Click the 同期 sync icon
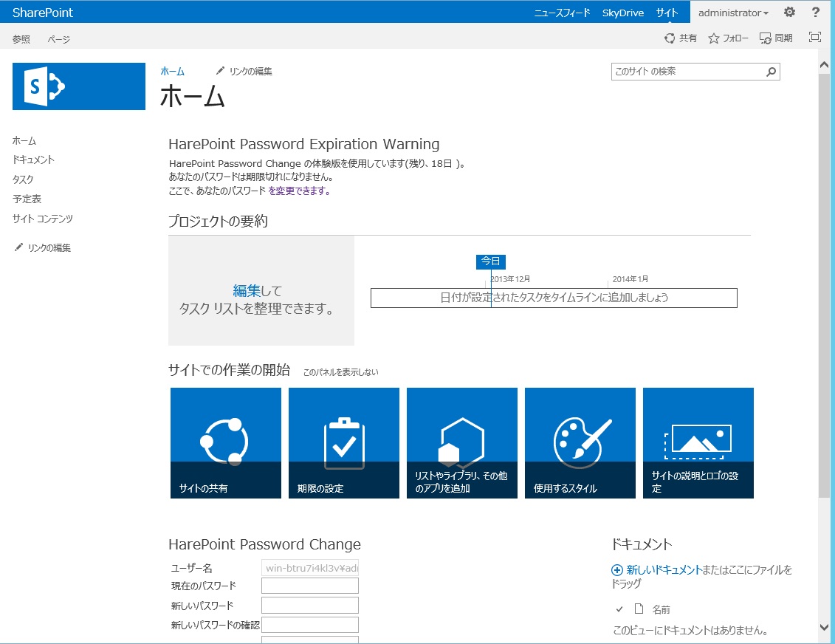Image resolution: width=835 pixels, height=644 pixels. (x=766, y=38)
